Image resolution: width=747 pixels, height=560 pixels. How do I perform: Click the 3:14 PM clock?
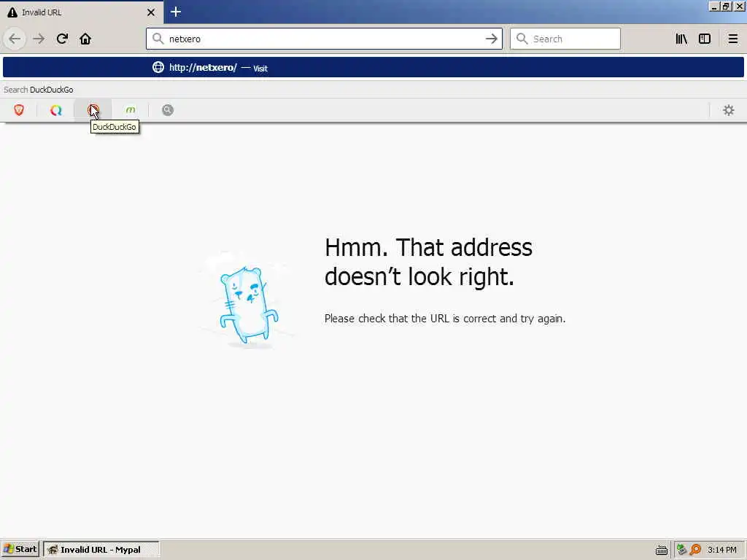(x=721, y=550)
